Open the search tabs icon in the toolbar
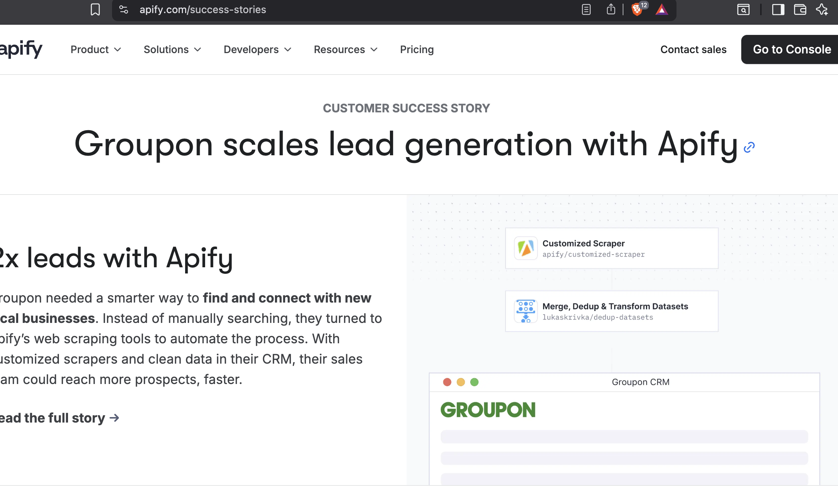Screen dimensions: 838x504 pos(743,9)
